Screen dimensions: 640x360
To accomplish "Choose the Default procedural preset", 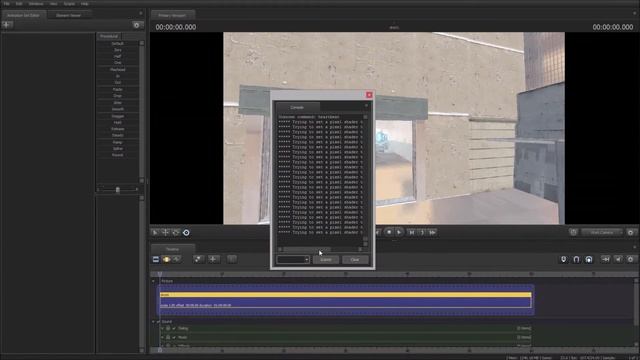I will pos(118,44).
